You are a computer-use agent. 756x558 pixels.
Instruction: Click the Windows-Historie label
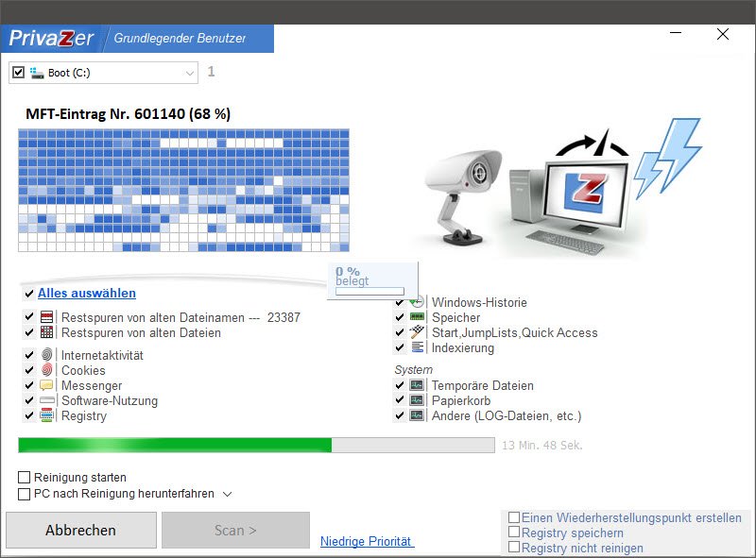coord(479,303)
